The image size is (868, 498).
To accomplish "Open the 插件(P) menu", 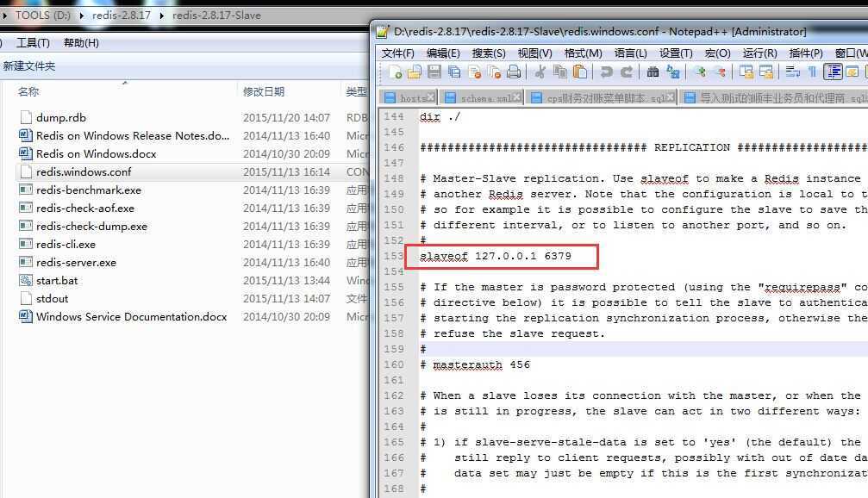I will point(806,53).
